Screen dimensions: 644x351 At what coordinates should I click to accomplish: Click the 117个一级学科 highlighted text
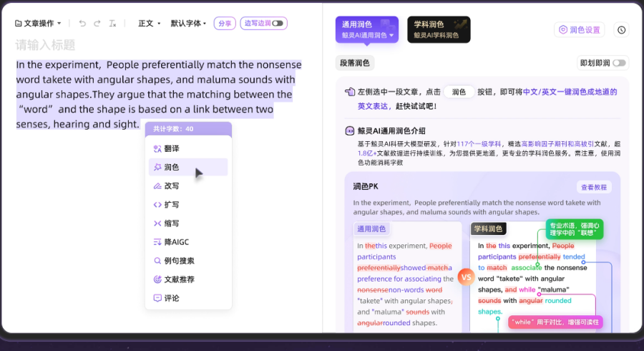tap(479, 144)
